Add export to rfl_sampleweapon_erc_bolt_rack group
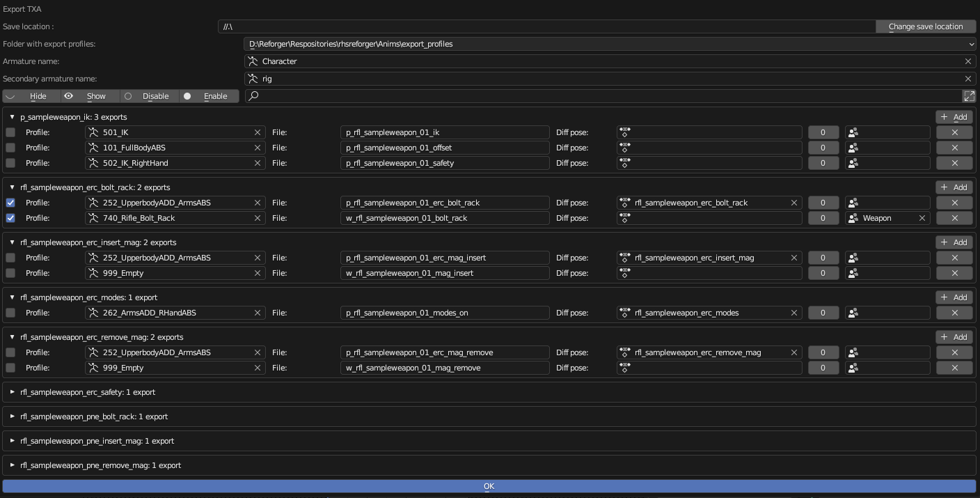Image resolution: width=980 pixels, height=498 pixels. 954,187
